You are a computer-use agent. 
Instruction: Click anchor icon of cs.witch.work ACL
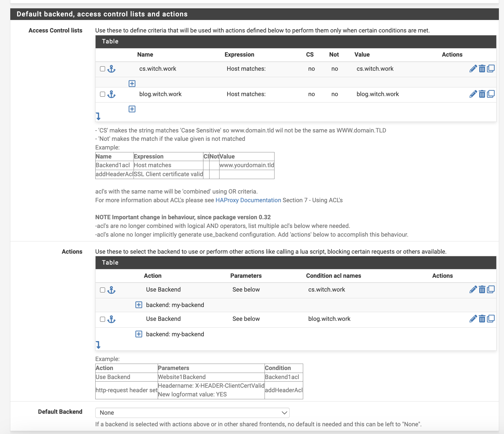(111, 69)
